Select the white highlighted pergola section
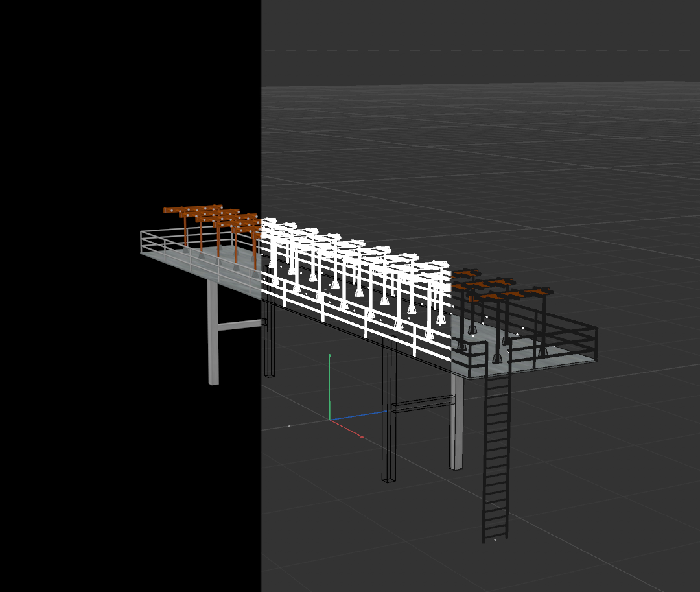 pos(355,286)
